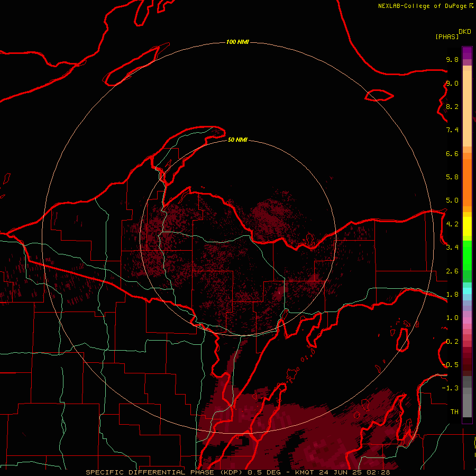Pick the bright green band of the color bar
The width and height of the screenshot is (476, 476).
(x=467, y=256)
